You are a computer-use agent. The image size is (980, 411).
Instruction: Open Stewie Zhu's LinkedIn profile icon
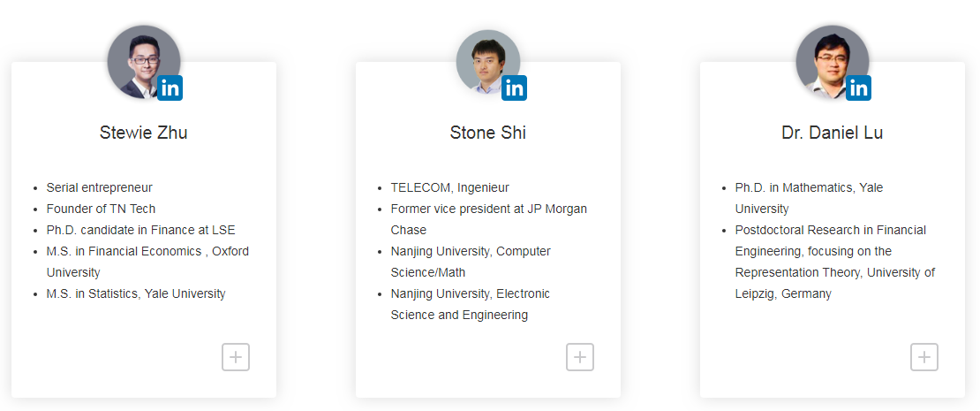pos(170,88)
